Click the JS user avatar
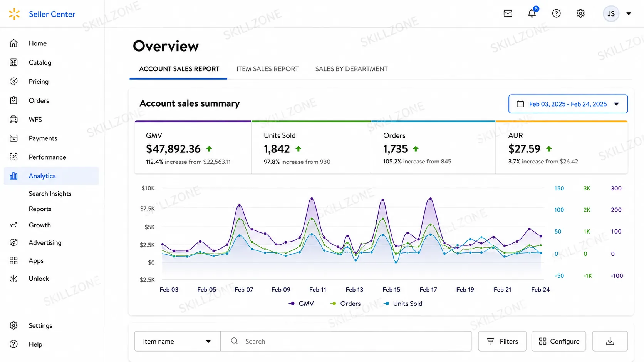The image size is (644, 362). point(611,14)
